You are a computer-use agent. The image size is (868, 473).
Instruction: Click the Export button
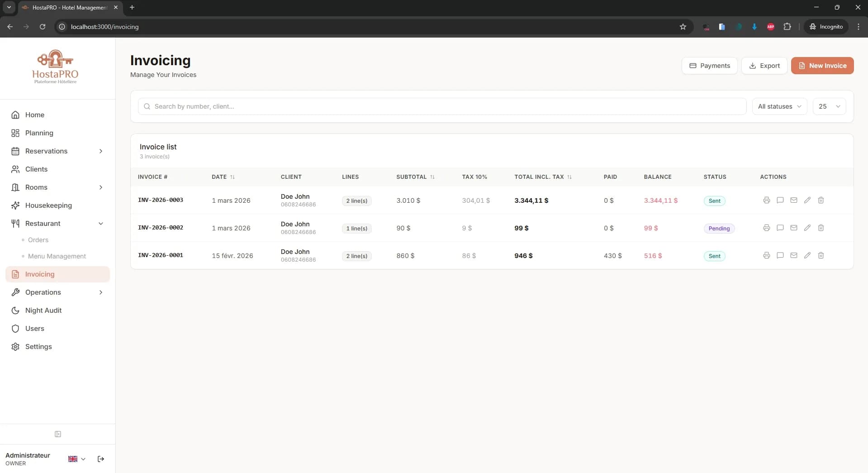click(x=764, y=66)
